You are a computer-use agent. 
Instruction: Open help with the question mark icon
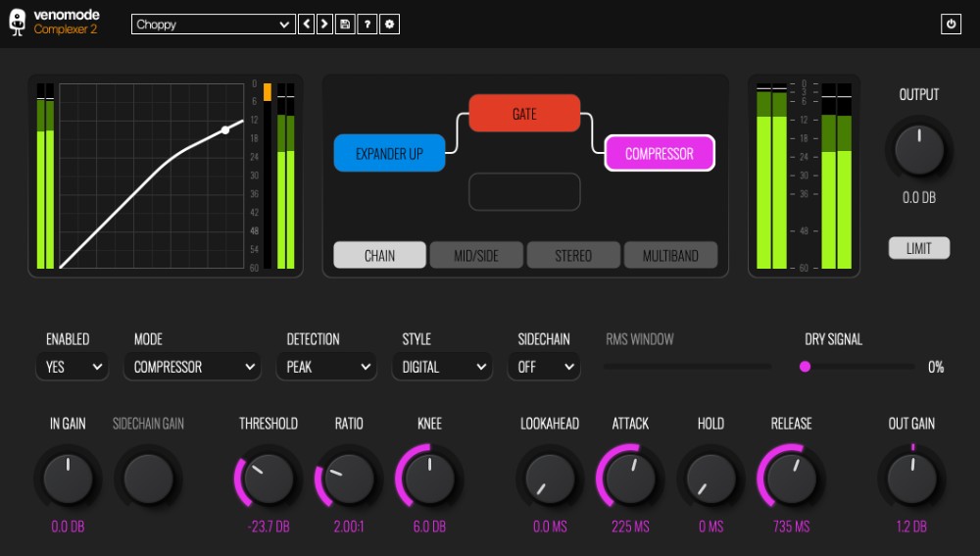pos(367,25)
